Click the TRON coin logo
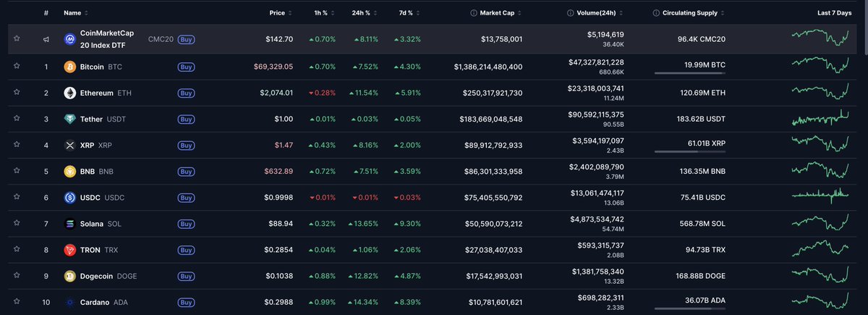The width and height of the screenshot is (868, 315). 70,250
